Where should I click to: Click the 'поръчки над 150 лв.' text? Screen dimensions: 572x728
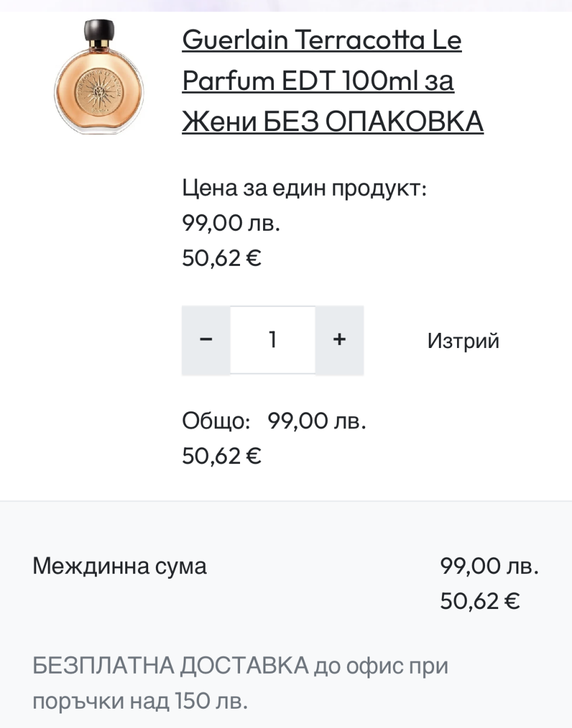pos(140,701)
